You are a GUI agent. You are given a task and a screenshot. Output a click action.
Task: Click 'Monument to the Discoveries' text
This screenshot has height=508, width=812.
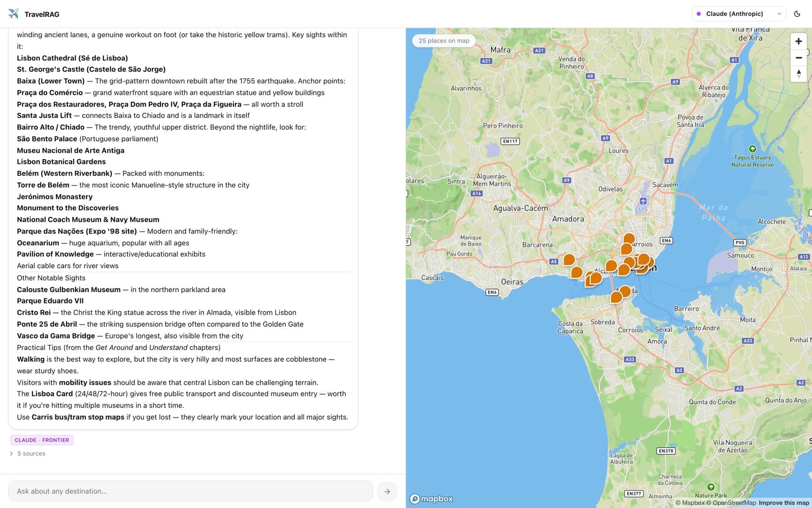(67, 208)
